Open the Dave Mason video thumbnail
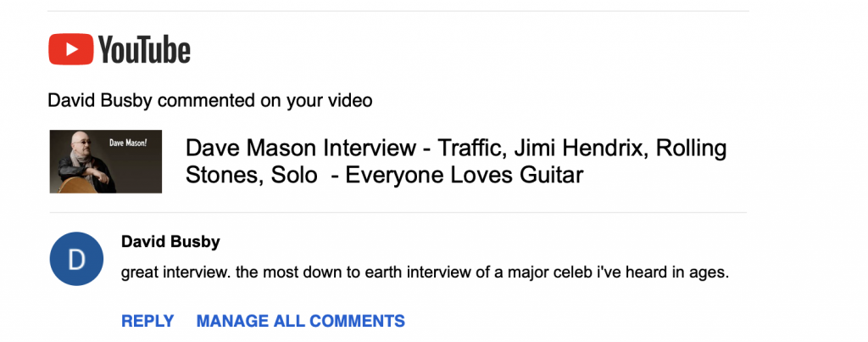This screenshot has width=868, height=342. pos(106,161)
